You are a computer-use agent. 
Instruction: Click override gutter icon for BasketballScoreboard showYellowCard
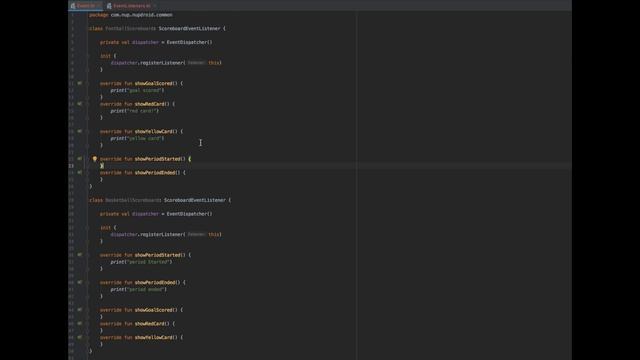[x=80, y=337]
